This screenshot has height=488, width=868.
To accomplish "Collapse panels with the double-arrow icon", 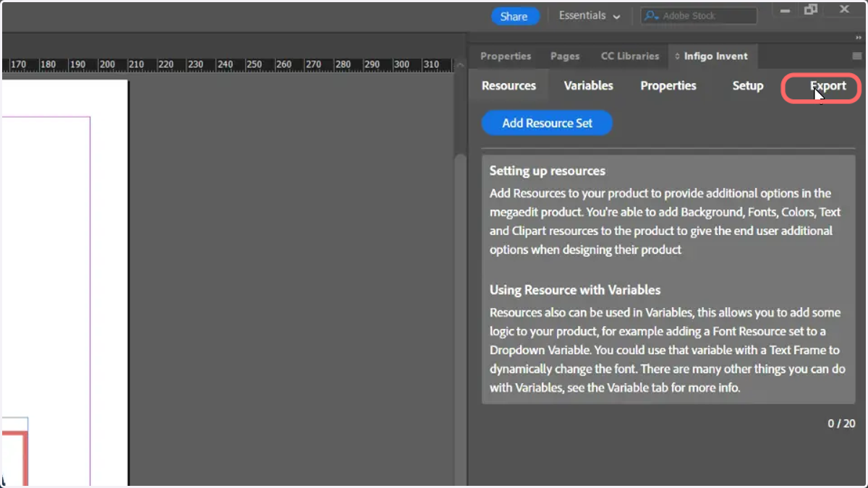I will (859, 38).
